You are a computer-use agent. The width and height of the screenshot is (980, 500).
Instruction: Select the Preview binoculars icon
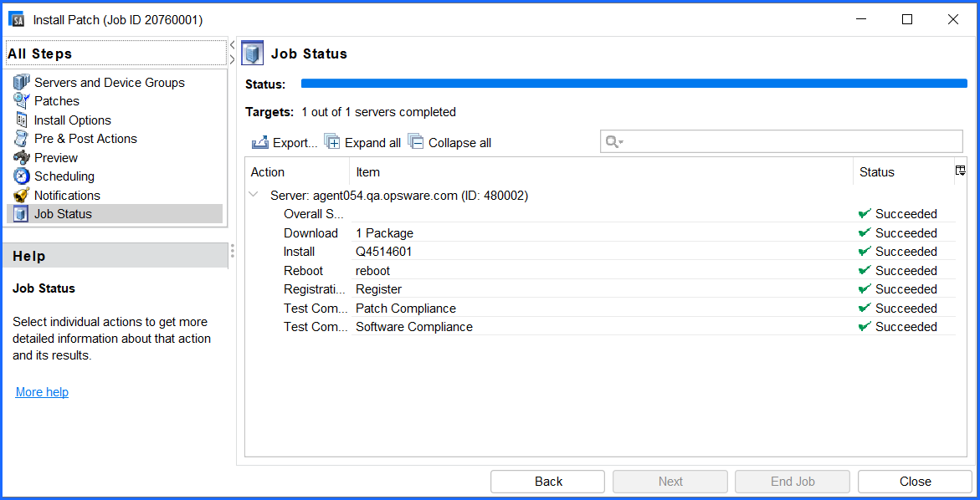click(21, 158)
